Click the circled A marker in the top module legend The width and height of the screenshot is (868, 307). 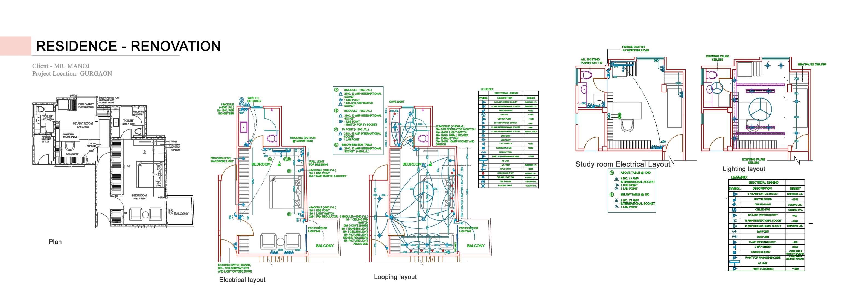pyautogui.click(x=336, y=90)
